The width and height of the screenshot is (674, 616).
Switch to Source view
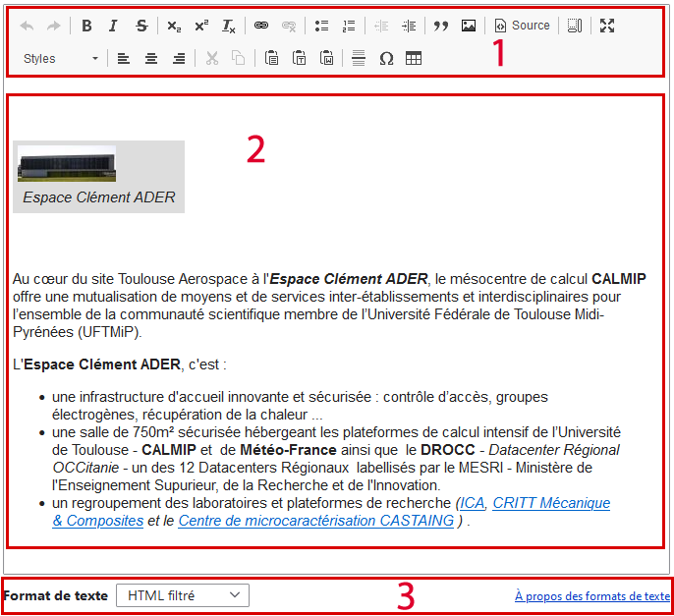click(522, 26)
